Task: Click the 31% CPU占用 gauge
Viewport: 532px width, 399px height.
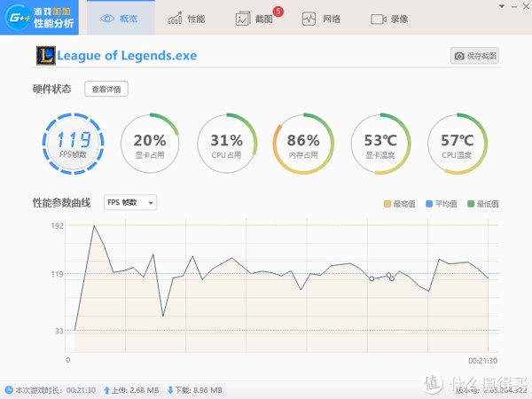Action: click(x=227, y=144)
